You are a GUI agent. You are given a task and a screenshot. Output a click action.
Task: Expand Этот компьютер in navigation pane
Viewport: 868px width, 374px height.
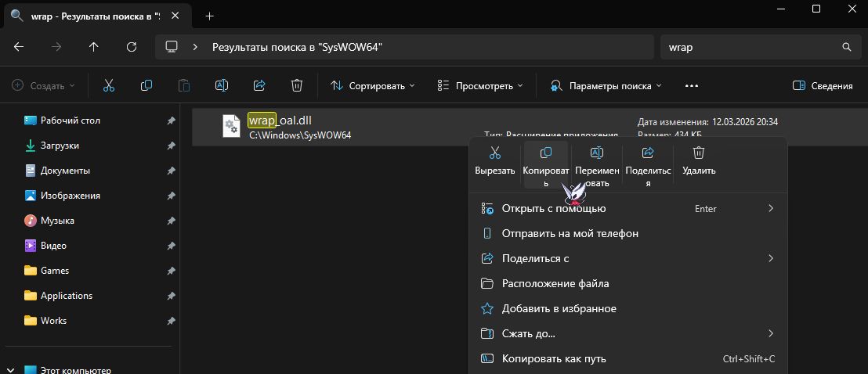click(x=12, y=370)
